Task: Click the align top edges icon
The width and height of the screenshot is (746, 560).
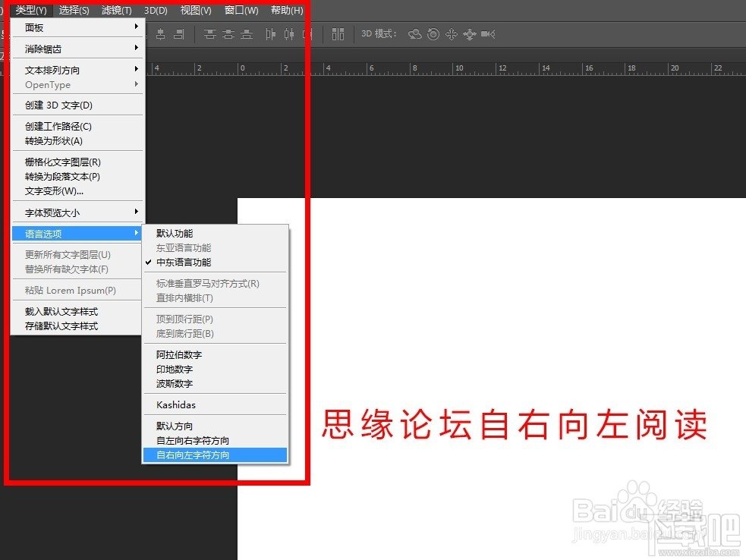Action: tap(209, 34)
